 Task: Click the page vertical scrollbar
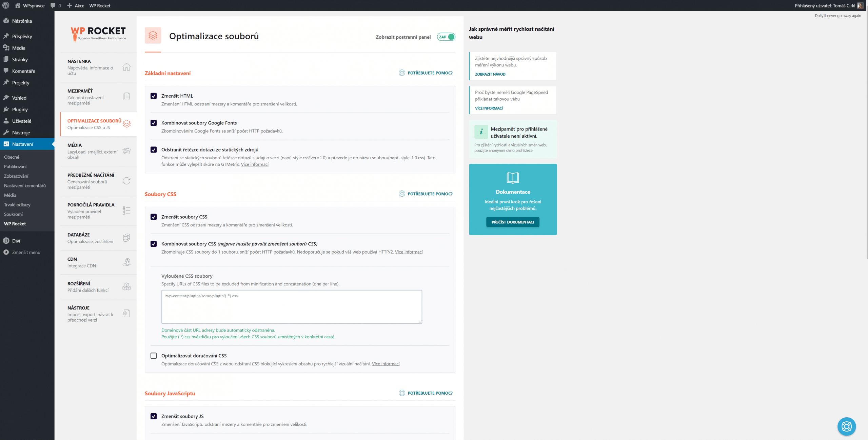click(867, 136)
